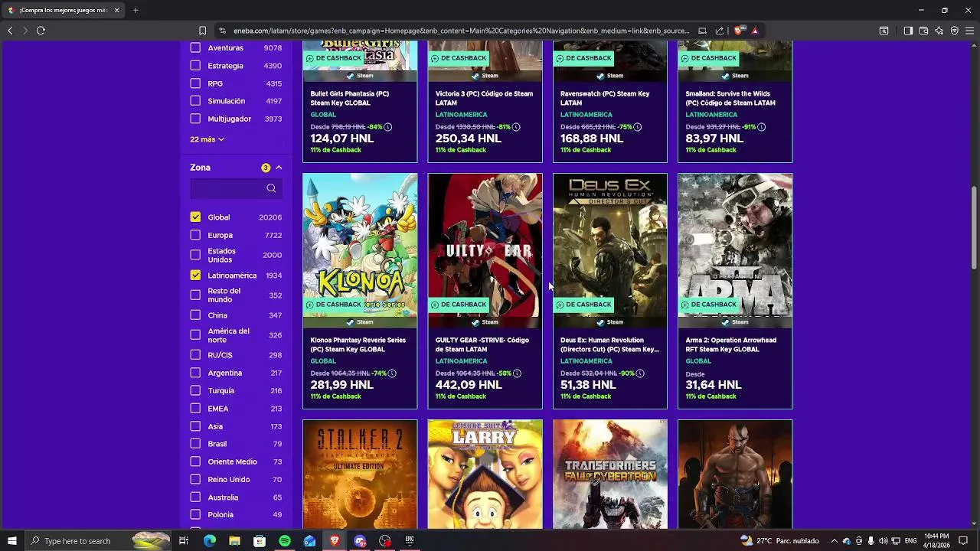980x551 pixels.
Task: Open Deus Ex: Human Revolution title link
Action: (x=609, y=344)
